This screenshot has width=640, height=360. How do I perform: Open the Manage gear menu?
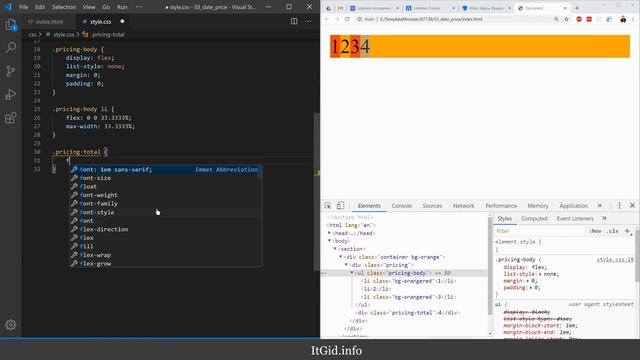11,324
